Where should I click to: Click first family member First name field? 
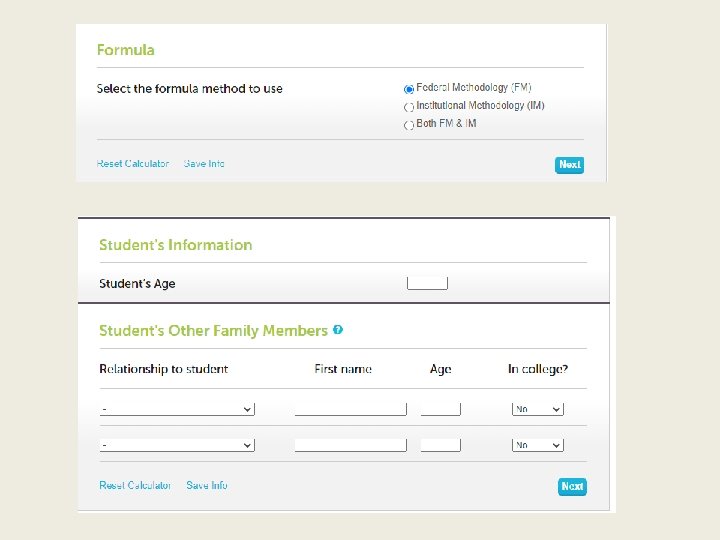click(350, 409)
